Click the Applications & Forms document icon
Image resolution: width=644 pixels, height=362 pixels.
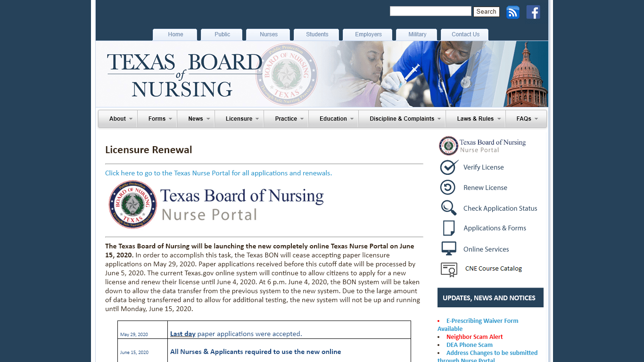pos(449,228)
